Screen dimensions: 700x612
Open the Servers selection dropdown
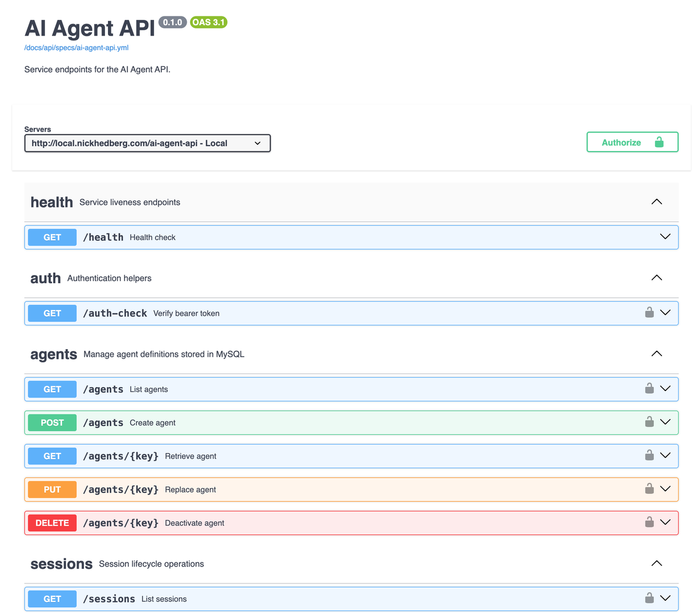147,143
